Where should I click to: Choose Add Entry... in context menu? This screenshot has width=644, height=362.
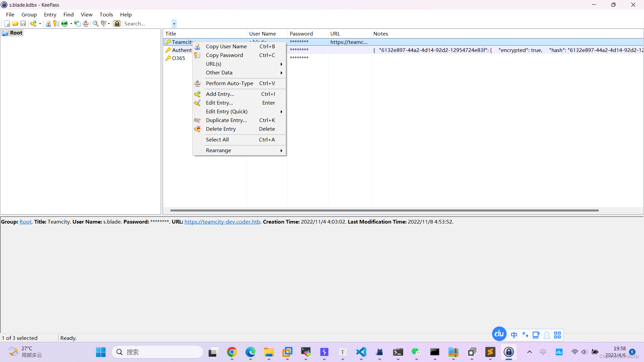[239, 94]
